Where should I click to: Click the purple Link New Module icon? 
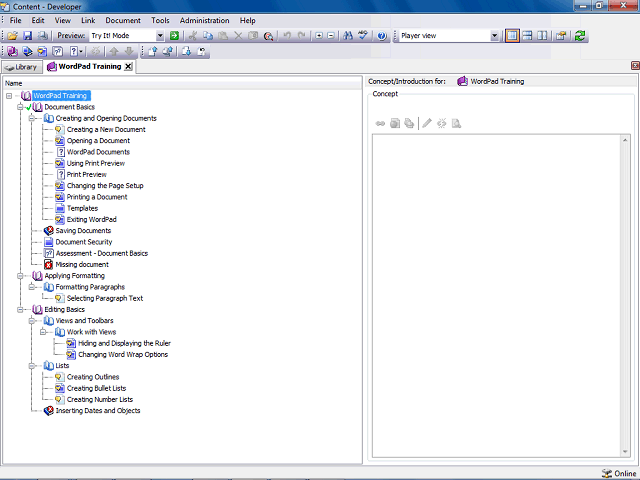click(x=12, y=51)
